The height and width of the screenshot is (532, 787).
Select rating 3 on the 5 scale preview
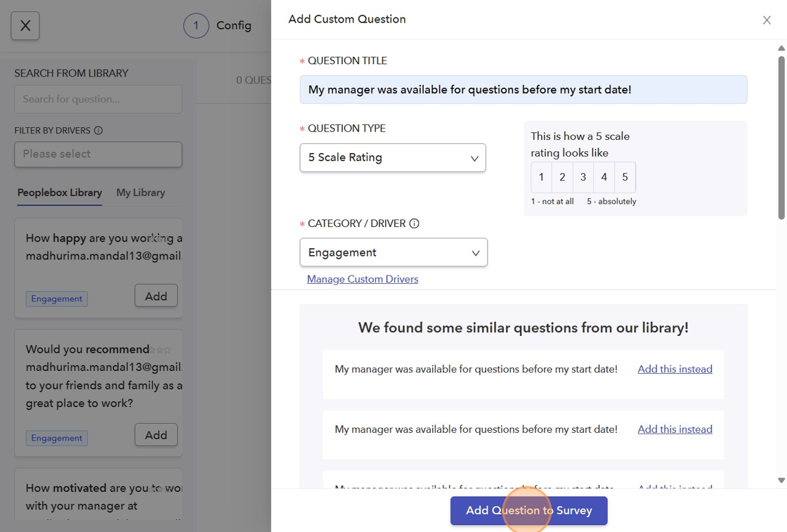click(583, 178)
